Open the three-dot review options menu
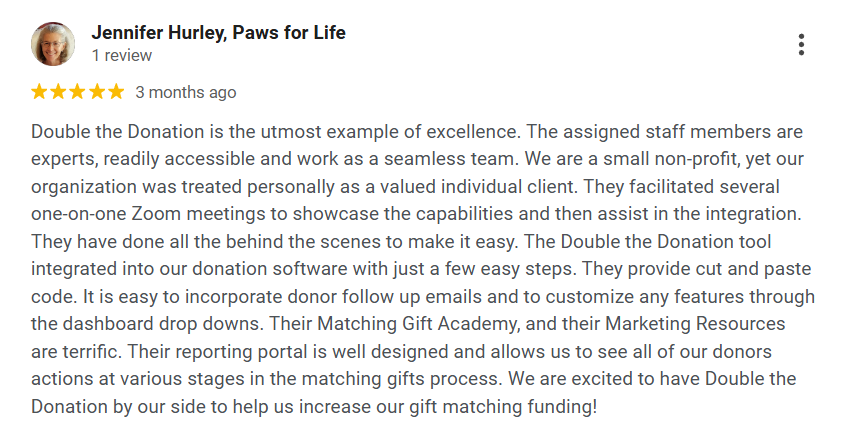 [x=800, y=45]
